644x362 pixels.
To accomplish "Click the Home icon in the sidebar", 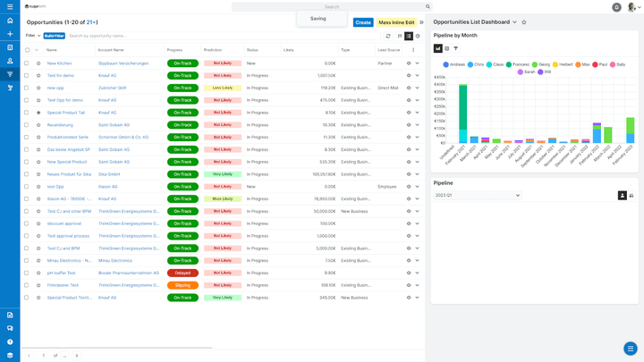I will (x=10, y=20).
